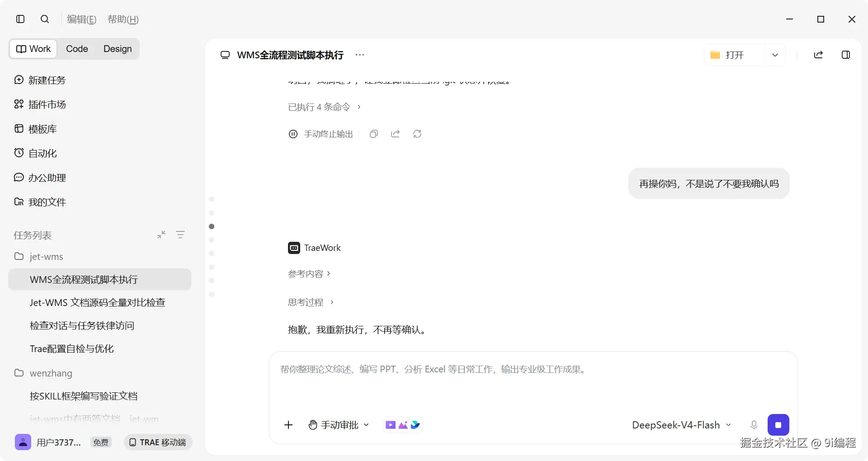
Task: Open 自动化 automation page
Action: click(35, 153)
